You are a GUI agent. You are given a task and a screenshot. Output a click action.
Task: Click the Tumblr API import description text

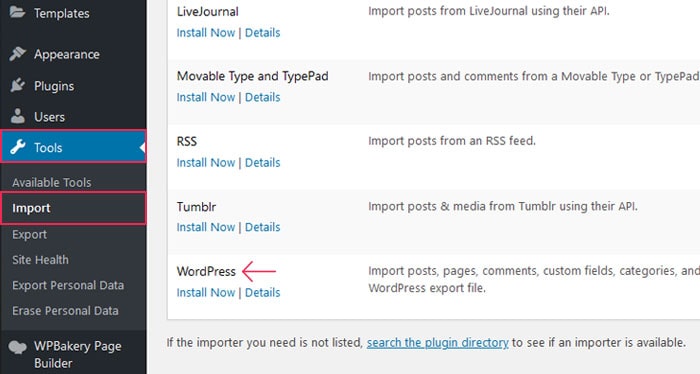[503, 206]
